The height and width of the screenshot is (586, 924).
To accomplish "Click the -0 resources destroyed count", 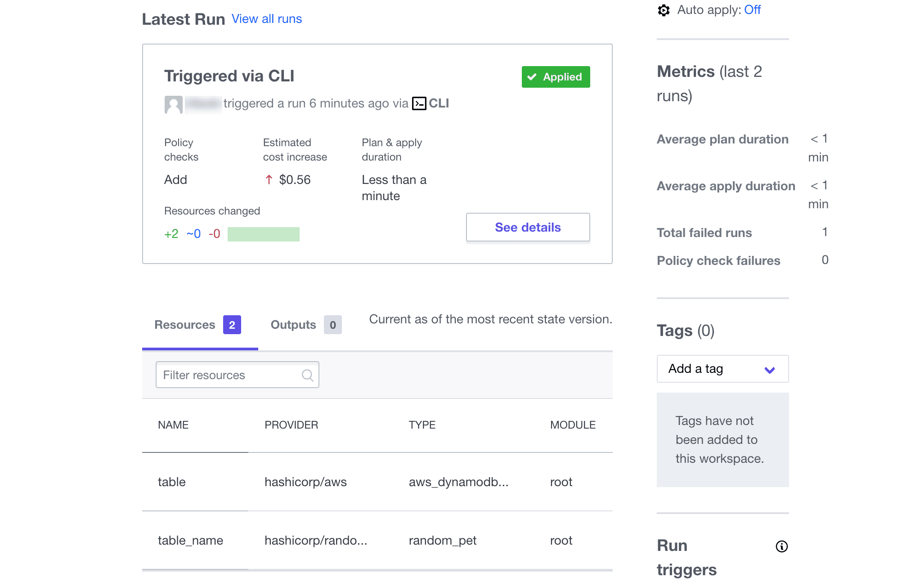I will point(215,234).
